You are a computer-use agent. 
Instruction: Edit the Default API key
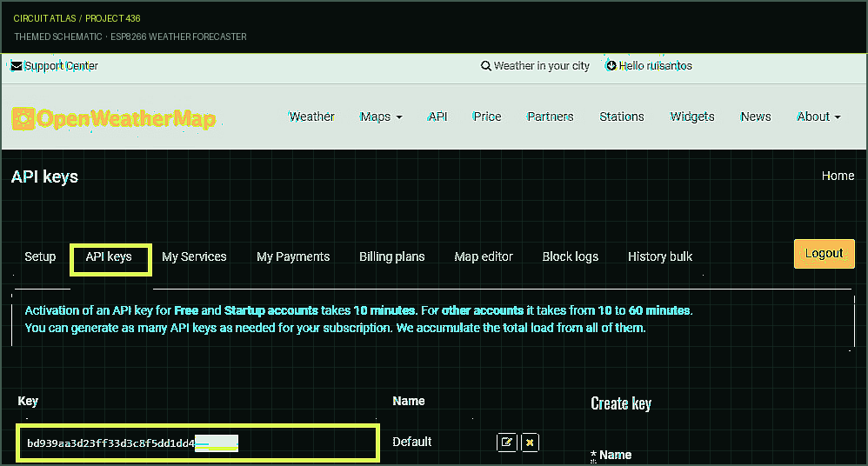[x=506, y=443]
